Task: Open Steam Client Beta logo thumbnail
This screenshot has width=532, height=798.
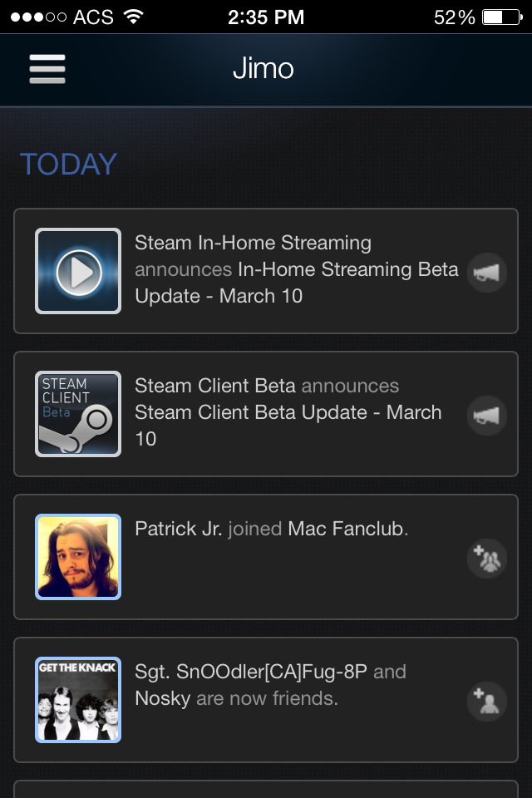Action: [78, 414]
